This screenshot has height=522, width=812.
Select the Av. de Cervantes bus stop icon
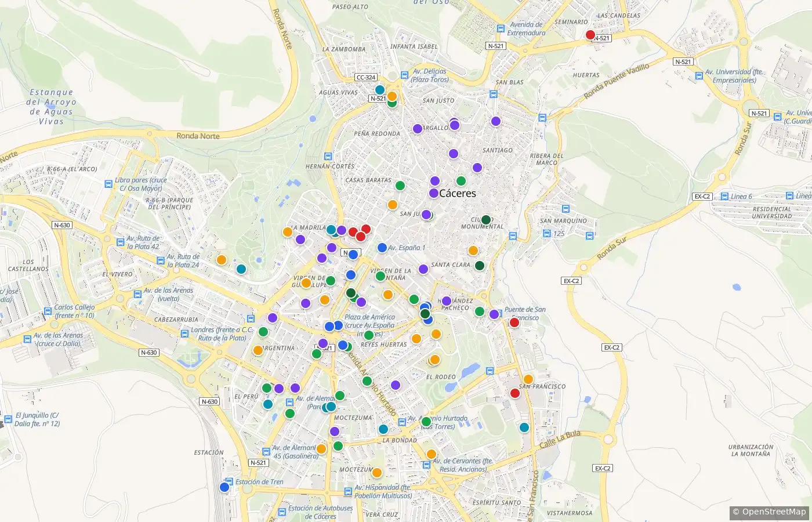426,465
